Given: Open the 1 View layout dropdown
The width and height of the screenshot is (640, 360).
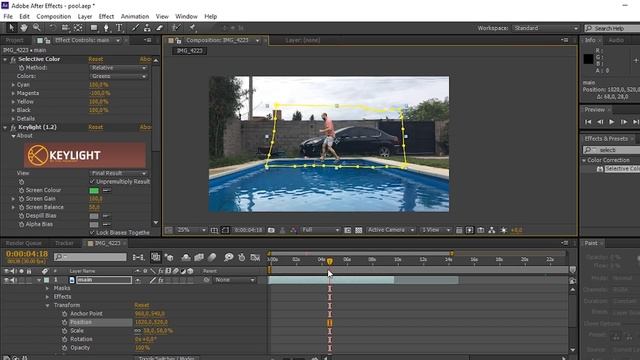Looking at the screenshot, I should 436,230.
